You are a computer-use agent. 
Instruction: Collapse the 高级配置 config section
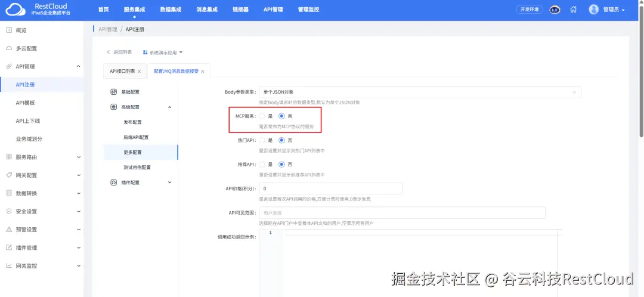tap(169, 107)
